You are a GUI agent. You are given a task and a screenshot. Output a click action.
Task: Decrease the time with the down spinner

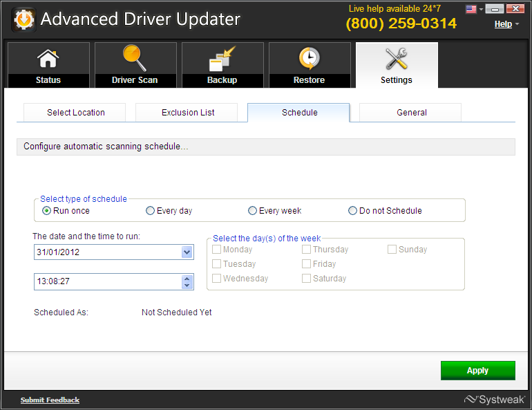pos(187,285)
